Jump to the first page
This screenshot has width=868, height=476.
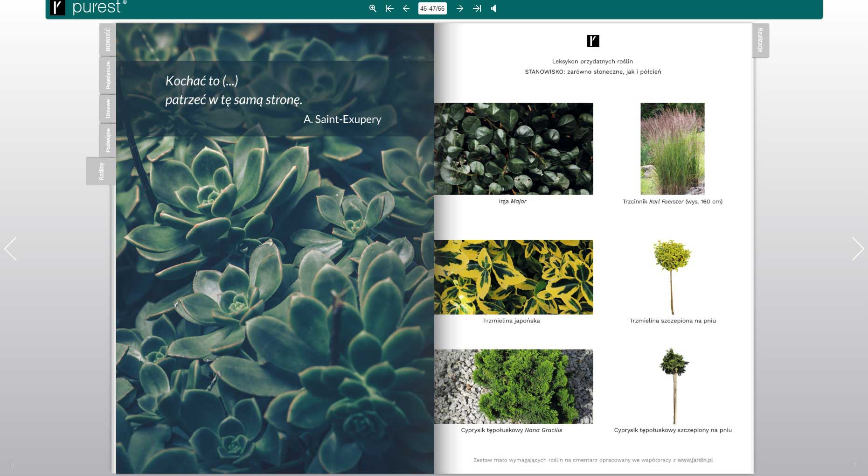(389, 8)
